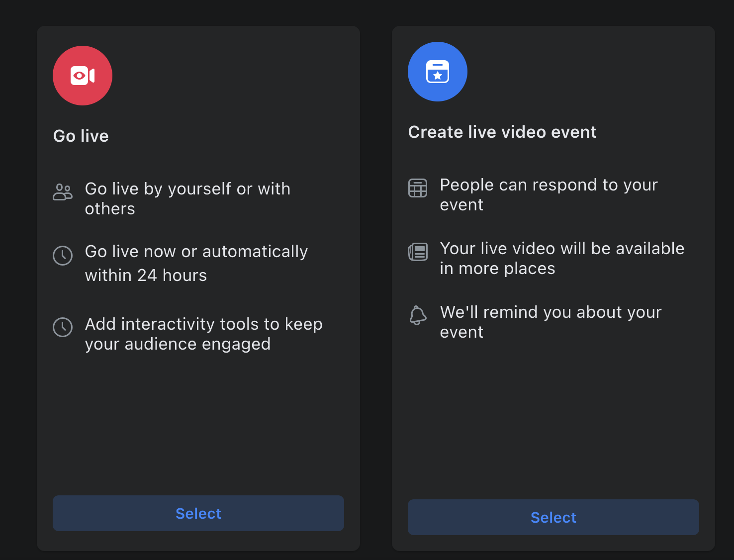Click the calendar grid icon beside 'People can respond'
The width and height of the screenshot is (734, 560).
pyautogui.click(x=418, y=188)
